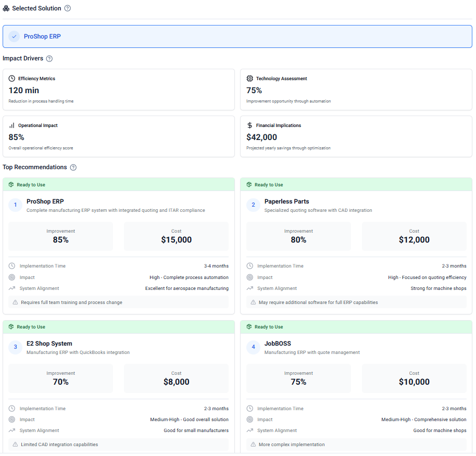Click the Ready to Use icon on JobBOSS card
476x456 pixels.
249,327
